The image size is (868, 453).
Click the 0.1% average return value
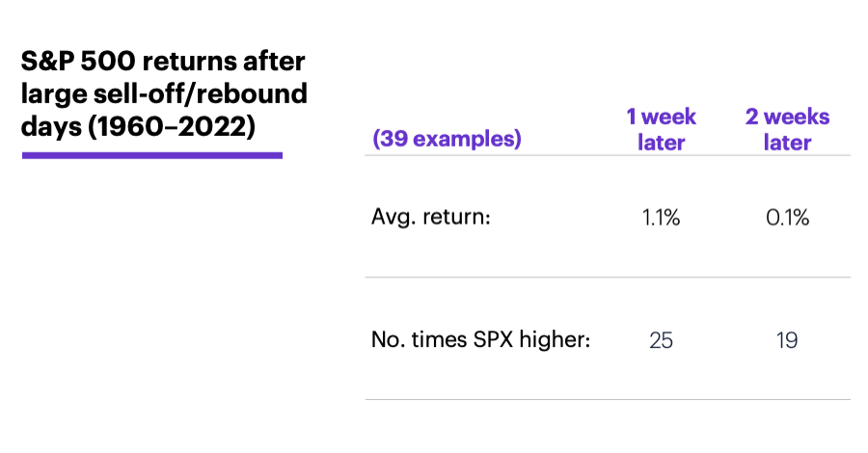click(x=787, y=218)
